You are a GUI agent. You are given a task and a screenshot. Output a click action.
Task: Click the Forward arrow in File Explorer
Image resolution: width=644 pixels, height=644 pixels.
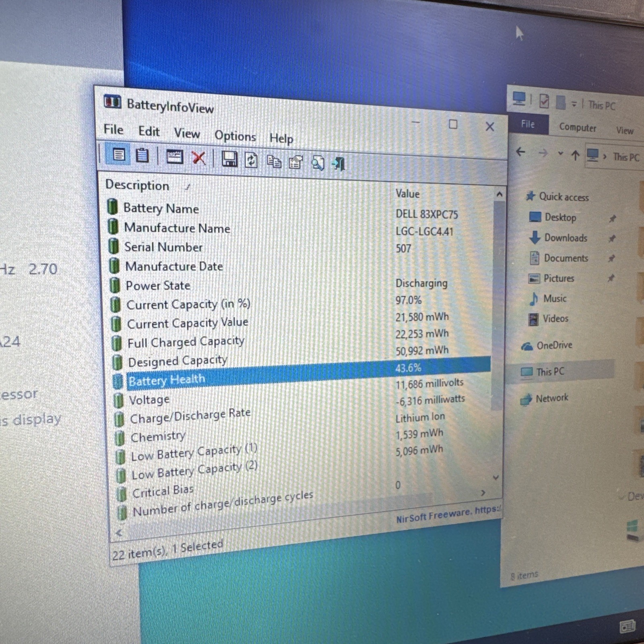click(543, 153)
